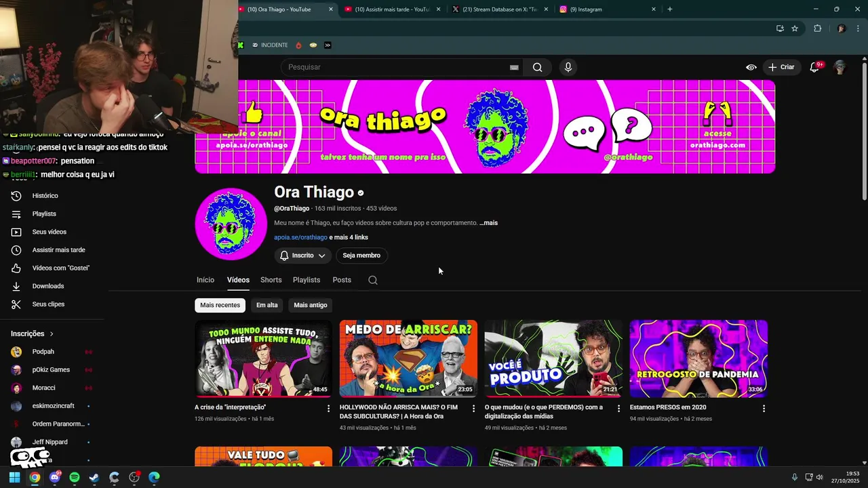
Task: Click the eye extension icon beside Criar
Action: 751,67
